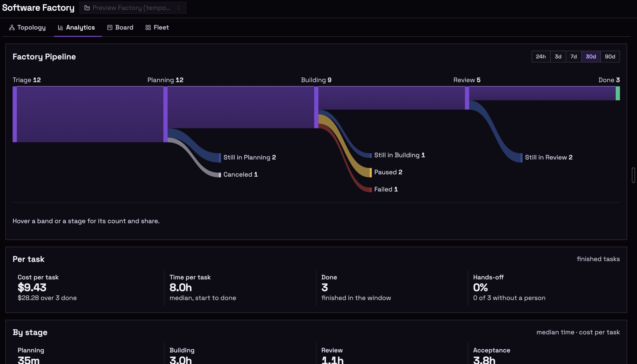The image size is (637, 364).
Task: Open the Board tab
Action: coord(120,27)
